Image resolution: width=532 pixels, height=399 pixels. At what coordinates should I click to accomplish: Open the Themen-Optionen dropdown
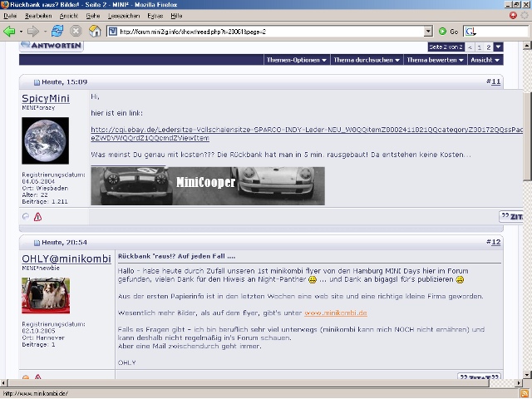click(296, 60)
